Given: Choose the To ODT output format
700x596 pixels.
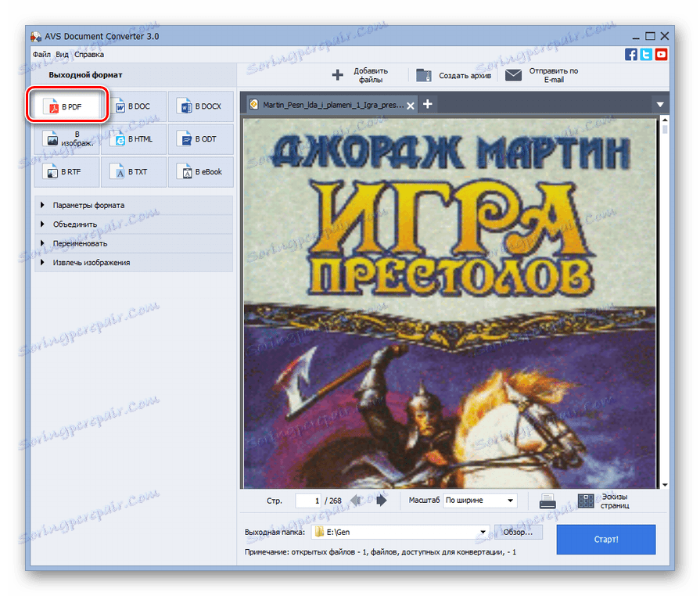Looking at the screenshot, I should [x=201, y=139].
